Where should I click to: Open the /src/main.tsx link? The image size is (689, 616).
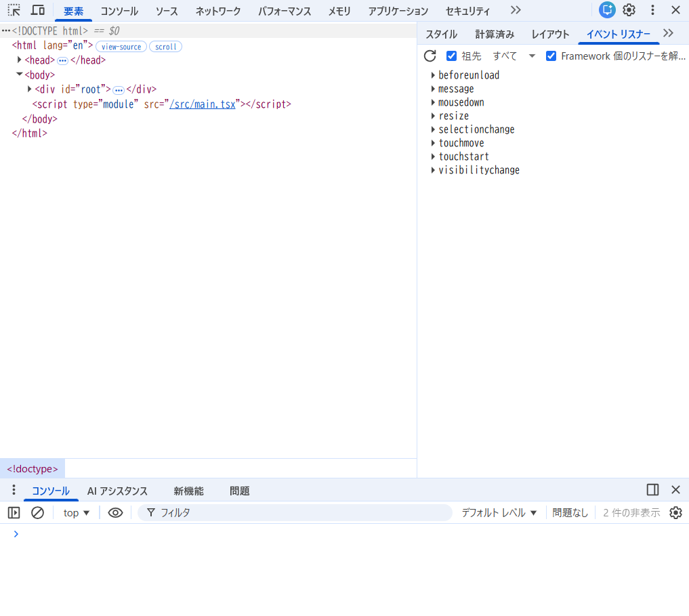click(203, 104)
